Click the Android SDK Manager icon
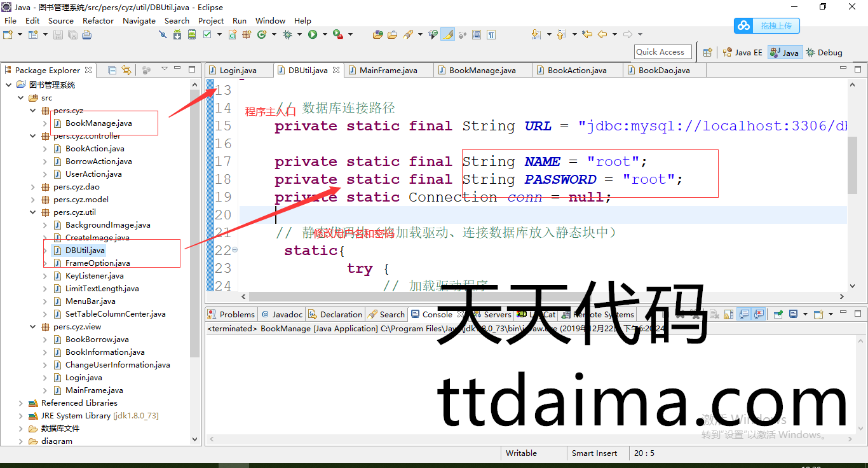The width and height of the screenshot is (868, 468). [177, 34]
